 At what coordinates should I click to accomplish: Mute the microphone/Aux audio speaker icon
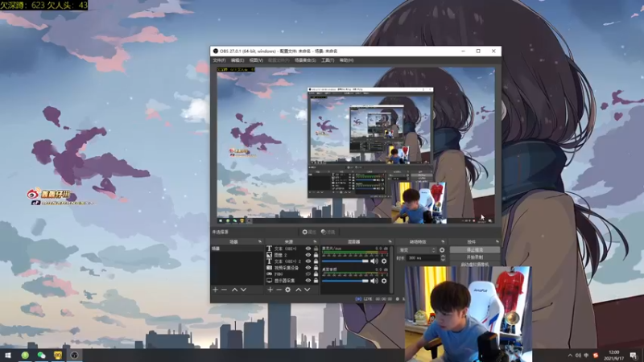(374, 261)
